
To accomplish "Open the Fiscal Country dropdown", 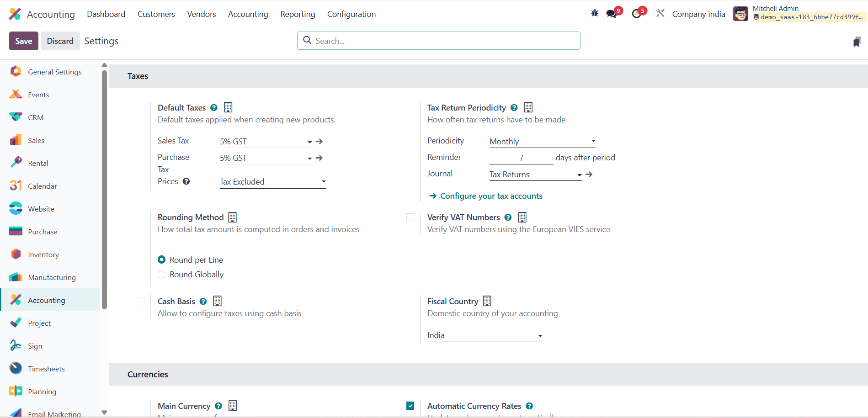I will pos(485,336).
